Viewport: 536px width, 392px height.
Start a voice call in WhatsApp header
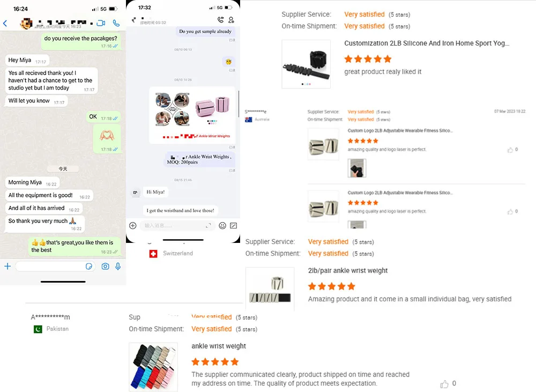click(116, 23)
